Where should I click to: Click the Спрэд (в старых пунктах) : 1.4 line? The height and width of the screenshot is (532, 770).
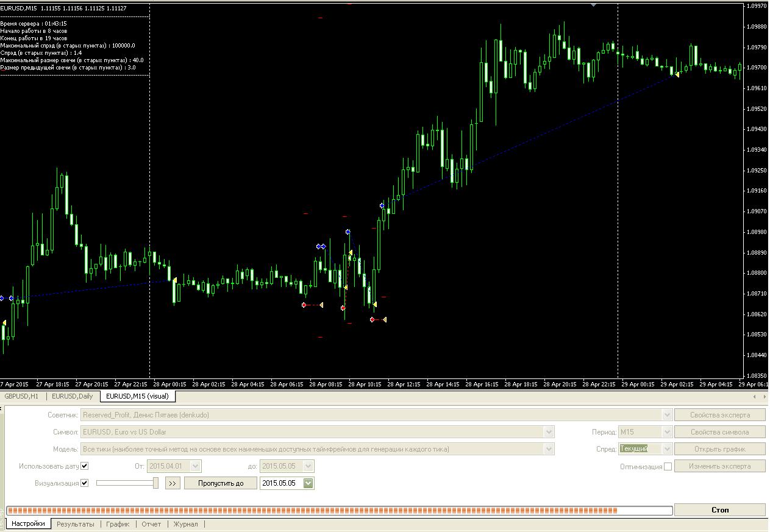(x=41, y=53)
